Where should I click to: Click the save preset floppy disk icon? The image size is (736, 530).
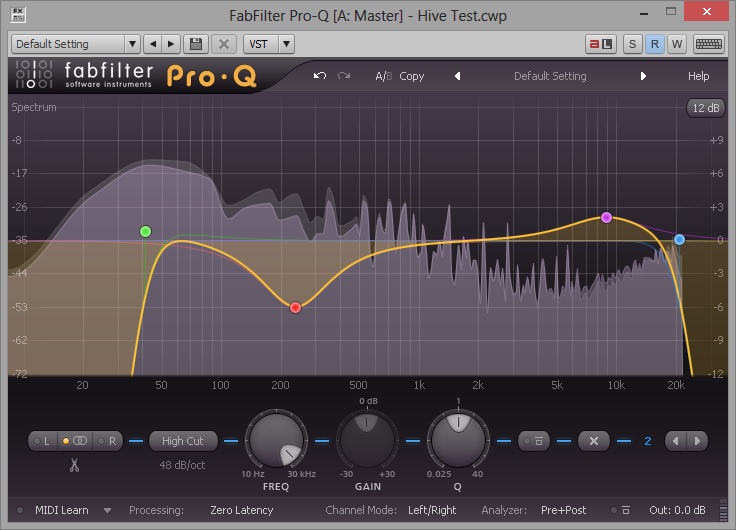click(x=196, y=44)
